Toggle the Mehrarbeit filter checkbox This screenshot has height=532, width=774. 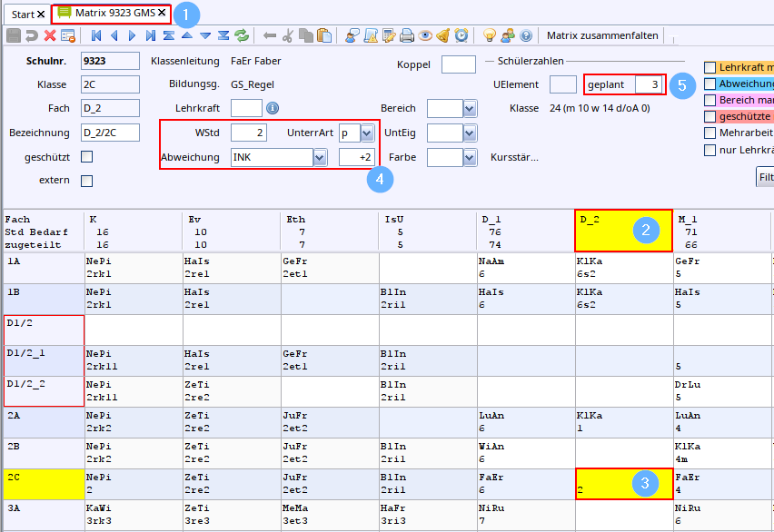click(710, 133)
